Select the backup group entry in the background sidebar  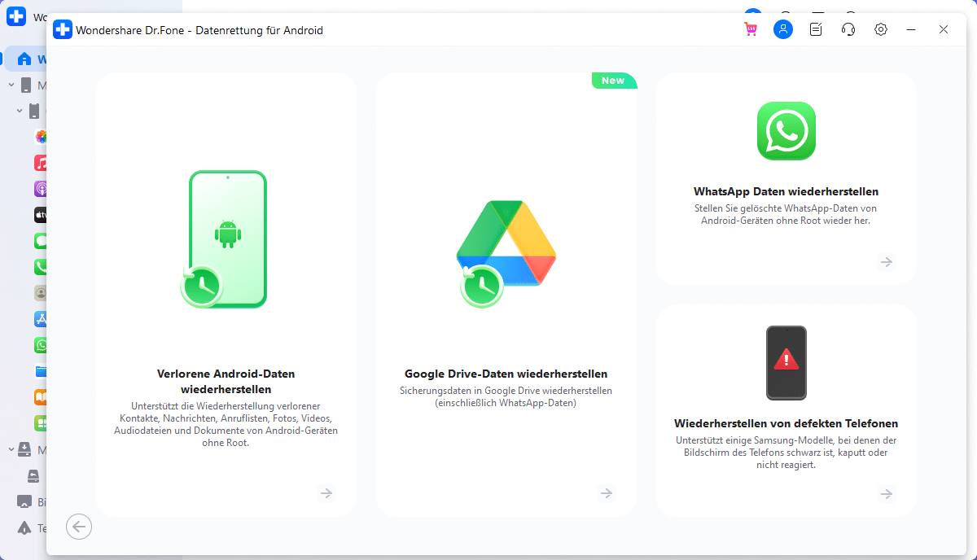[24, 450]
